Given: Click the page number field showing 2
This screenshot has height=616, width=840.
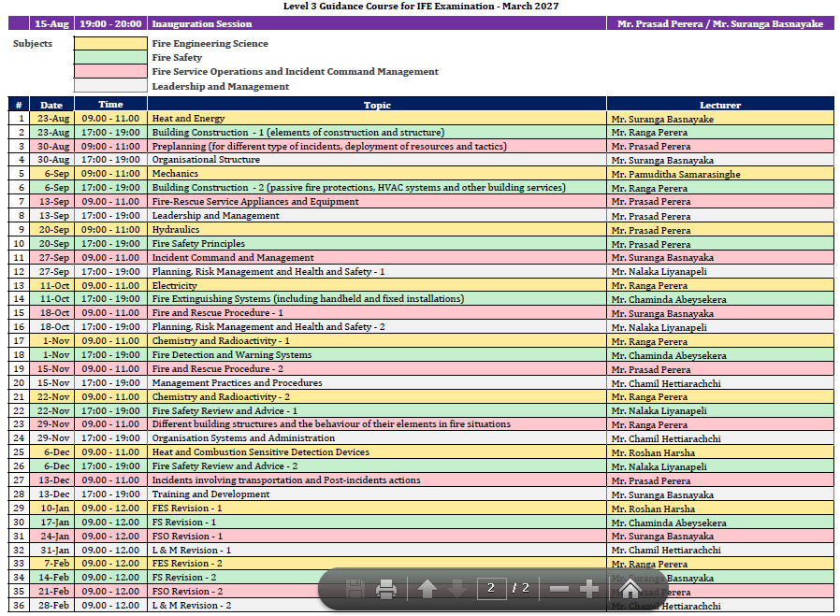Looking at the screenshot, I should pyautogui.click(x=491, y=588).
